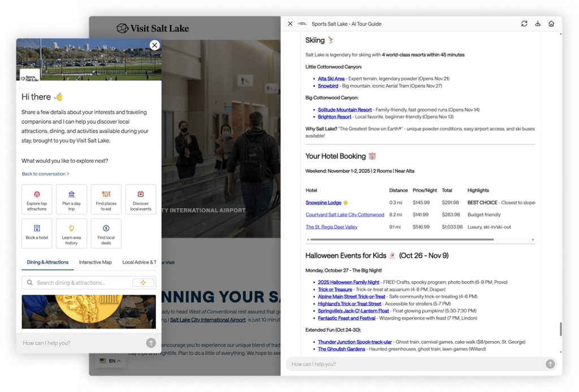This screenshot has height=392, width=579.
Task: Click the sparkle AI search button
Action: [x=143, y=283]
